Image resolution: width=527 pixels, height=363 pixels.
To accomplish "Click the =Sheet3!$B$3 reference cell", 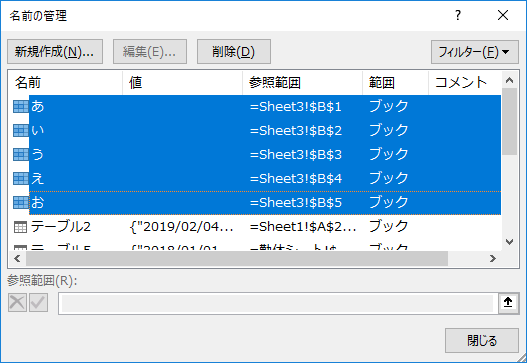I will [x=296, y=155].
